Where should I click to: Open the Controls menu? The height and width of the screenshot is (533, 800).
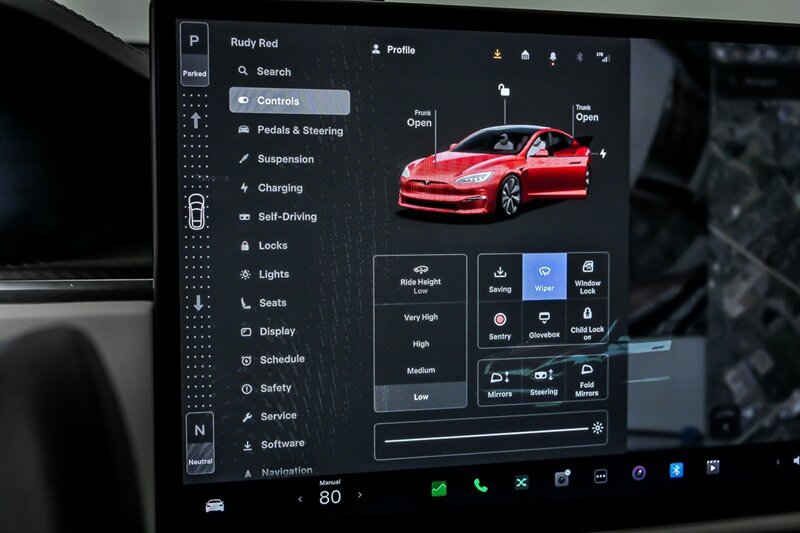[289, 101]
